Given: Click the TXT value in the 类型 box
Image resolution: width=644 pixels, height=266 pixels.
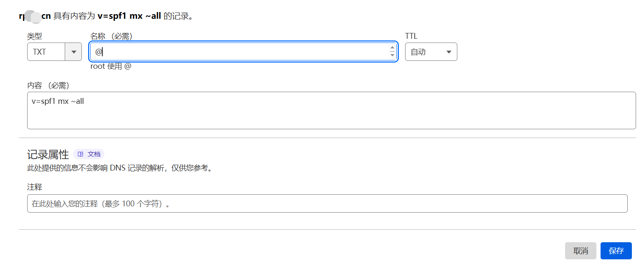Looking at the screenshot, I should click(39, 52).
